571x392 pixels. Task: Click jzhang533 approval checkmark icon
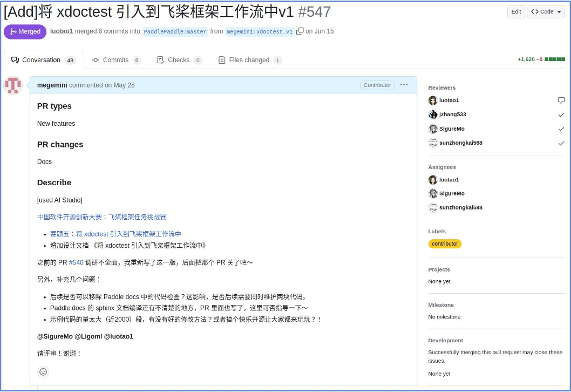[x=561, y=114]
